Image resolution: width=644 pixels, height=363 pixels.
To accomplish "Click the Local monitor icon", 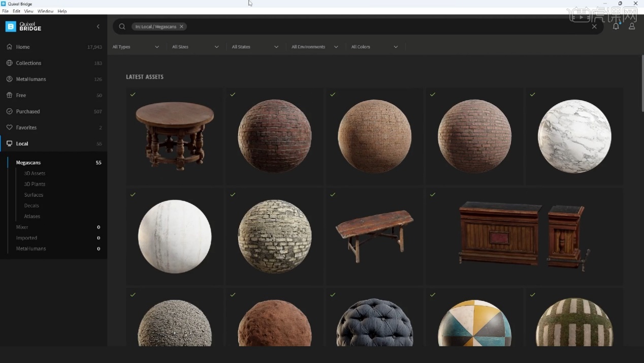I will point(9,144).
